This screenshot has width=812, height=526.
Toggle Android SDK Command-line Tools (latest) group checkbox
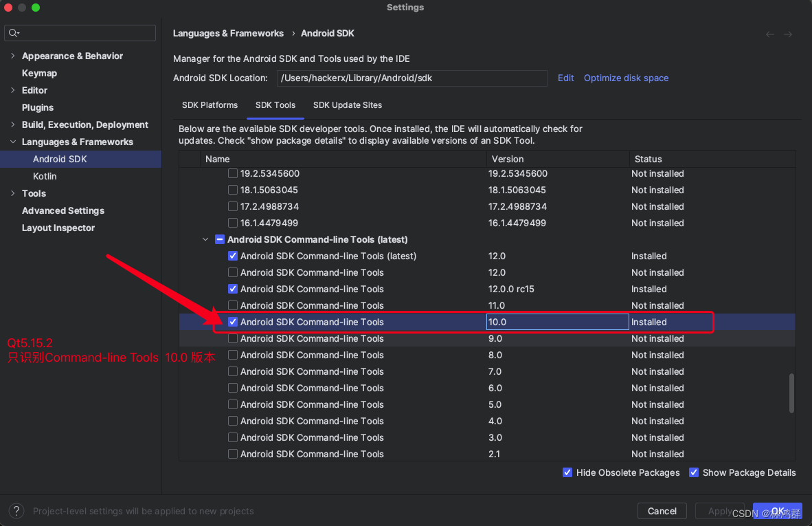(220, 239)
